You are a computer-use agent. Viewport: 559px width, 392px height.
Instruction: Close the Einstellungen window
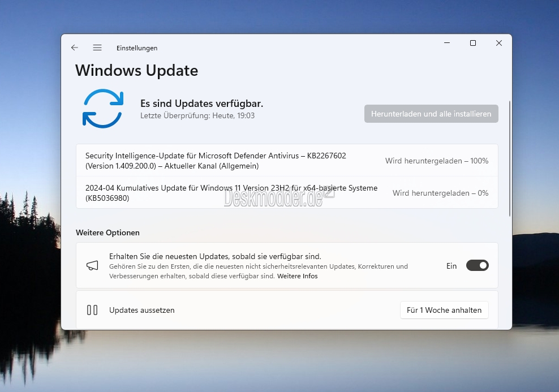point(499,43)
